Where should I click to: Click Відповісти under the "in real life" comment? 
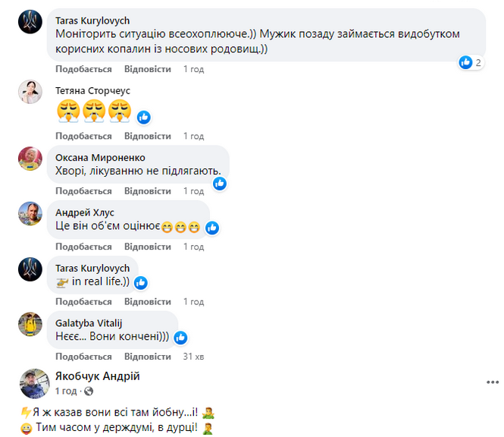tap(147, 301)
